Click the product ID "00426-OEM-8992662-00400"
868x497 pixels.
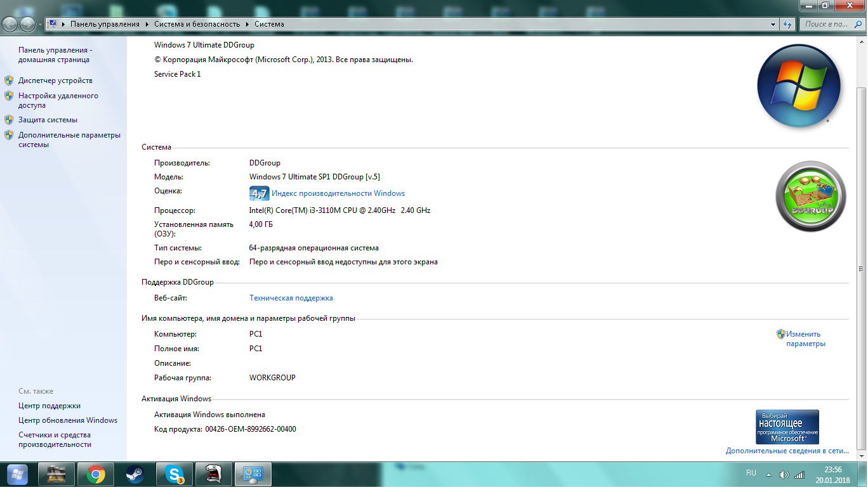[251, 429]
